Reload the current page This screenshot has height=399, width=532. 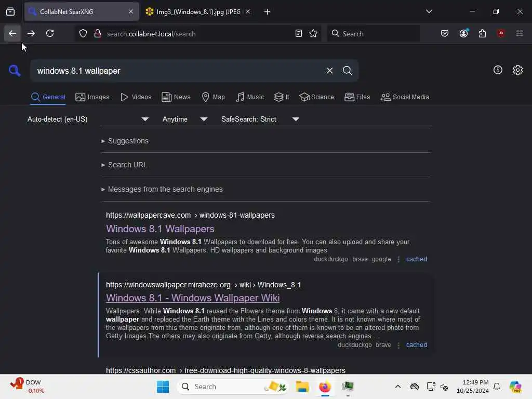50,34
